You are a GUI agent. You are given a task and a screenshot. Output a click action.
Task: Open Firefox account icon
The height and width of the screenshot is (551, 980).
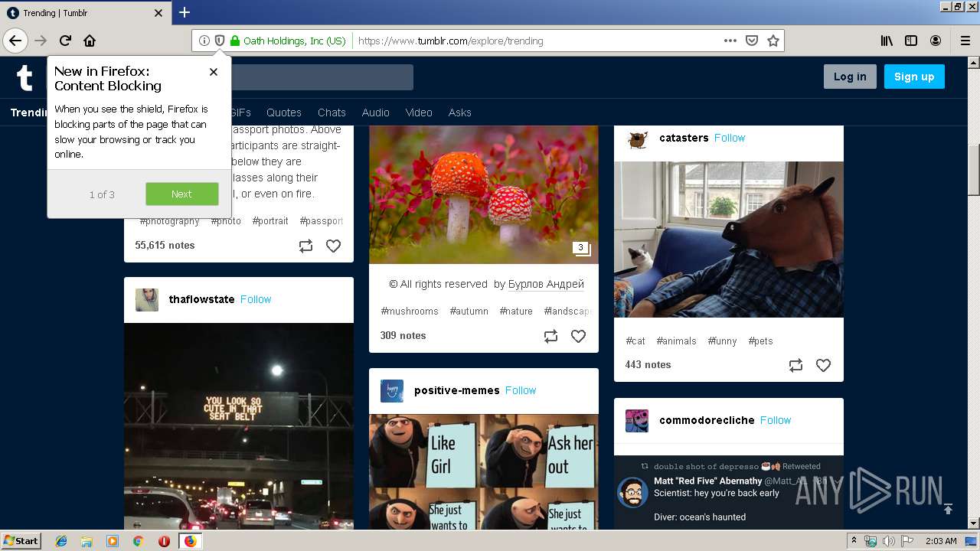(936, 41)
